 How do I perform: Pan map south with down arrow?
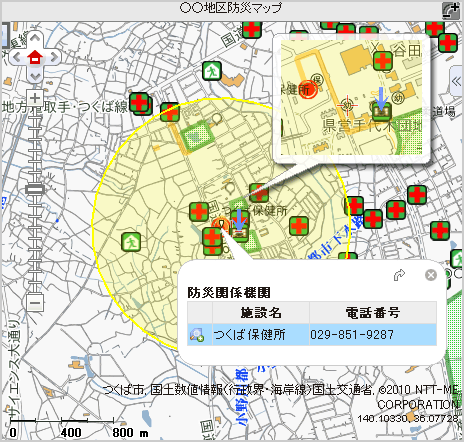pyautogui.click(x=35, y=77)
